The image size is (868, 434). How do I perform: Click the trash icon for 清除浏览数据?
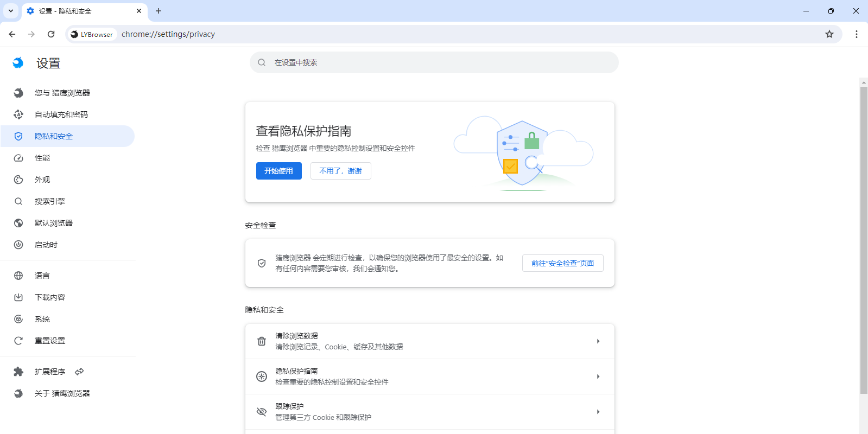pyautogui.click(x=262, y=341)
